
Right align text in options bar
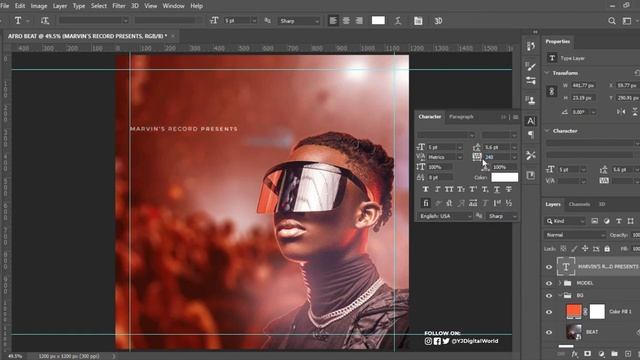(x=359, y=20)
